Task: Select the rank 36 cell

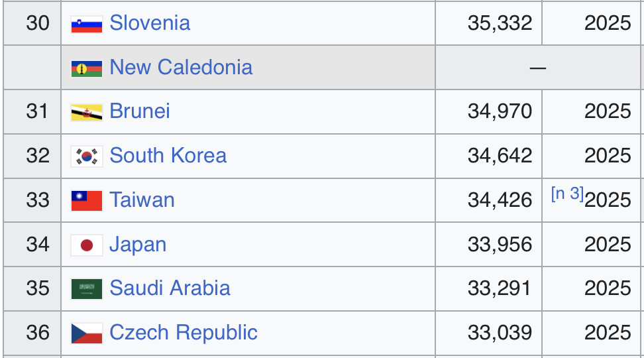Action: [32, 333]
